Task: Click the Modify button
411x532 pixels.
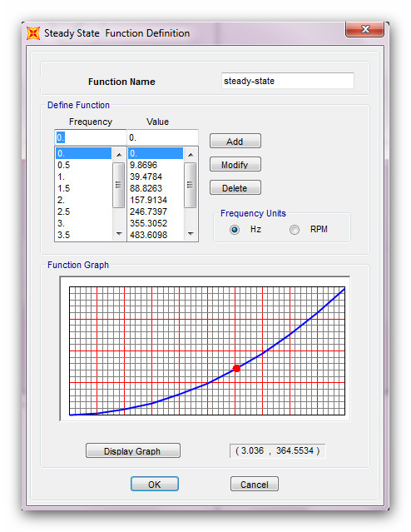Action: click(235, 164)
